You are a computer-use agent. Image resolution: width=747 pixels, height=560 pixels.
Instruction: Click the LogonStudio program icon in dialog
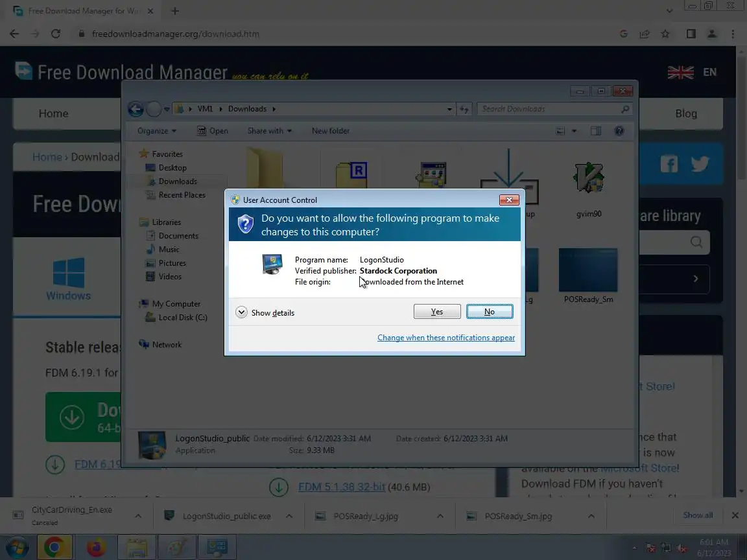click(272, 264)
